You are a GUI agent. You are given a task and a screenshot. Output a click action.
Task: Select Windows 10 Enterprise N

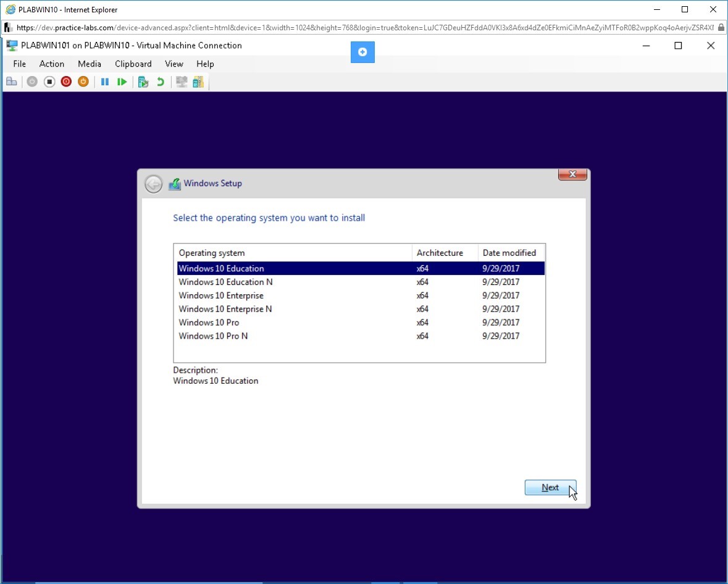point(361,309)
